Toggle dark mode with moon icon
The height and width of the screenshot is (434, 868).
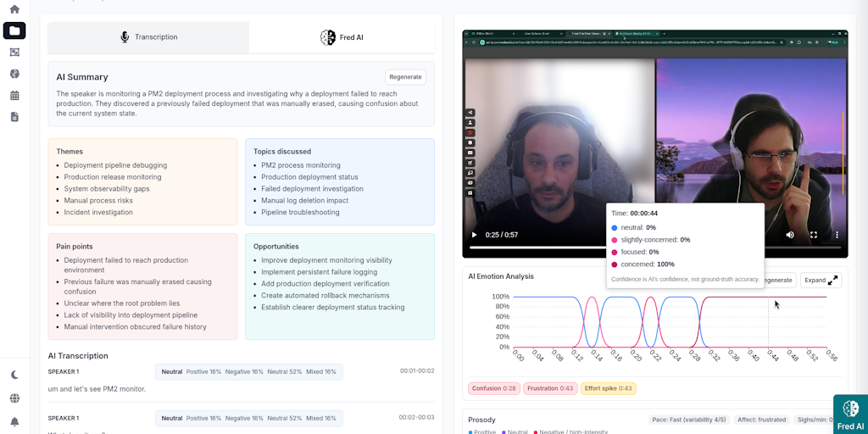[14, 375]
